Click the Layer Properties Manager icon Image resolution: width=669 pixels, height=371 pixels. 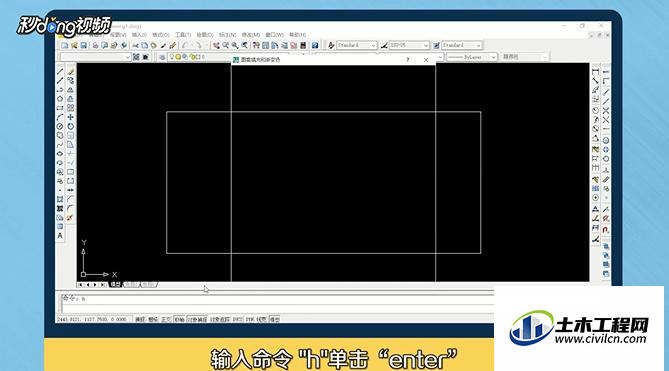(x=162, y=57)
